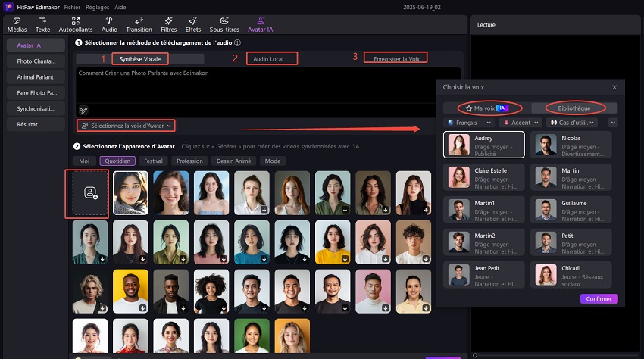Open the Texte tool
The image size is (644, 359).
pyautogui.click(x=42, y=25)
